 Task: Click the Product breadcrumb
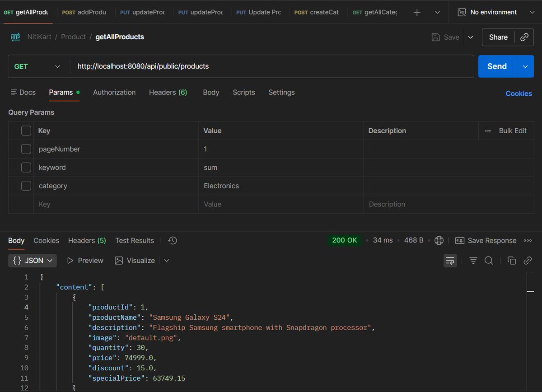click(73, 37)
